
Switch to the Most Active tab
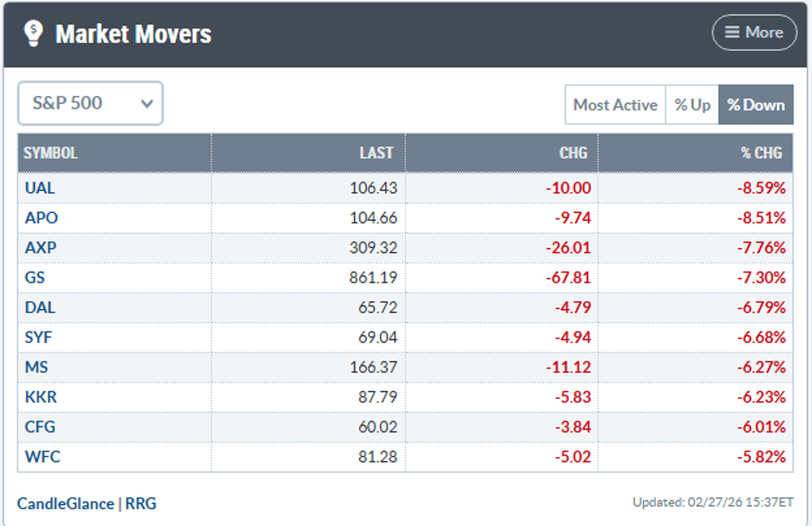pyautogui.click(x=615, y=105)
